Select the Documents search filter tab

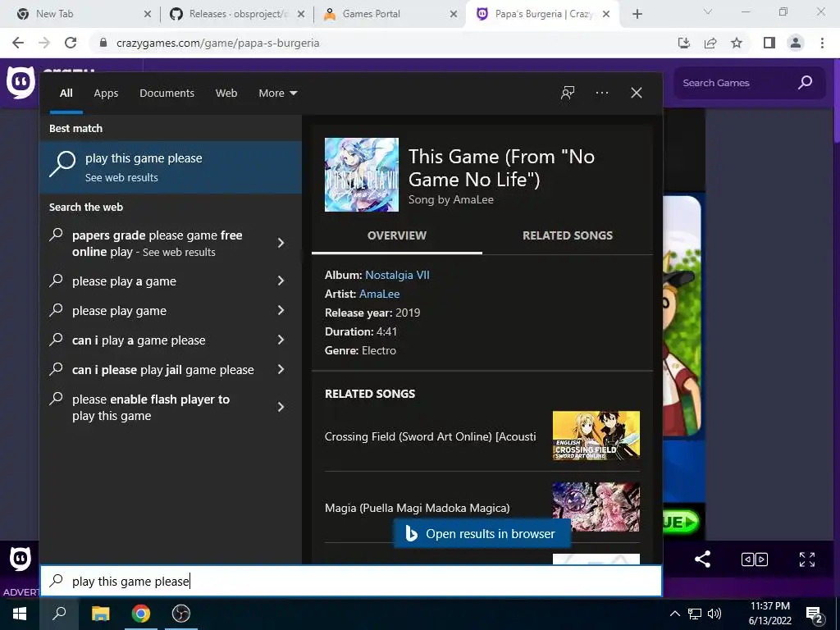pos(167,94)
